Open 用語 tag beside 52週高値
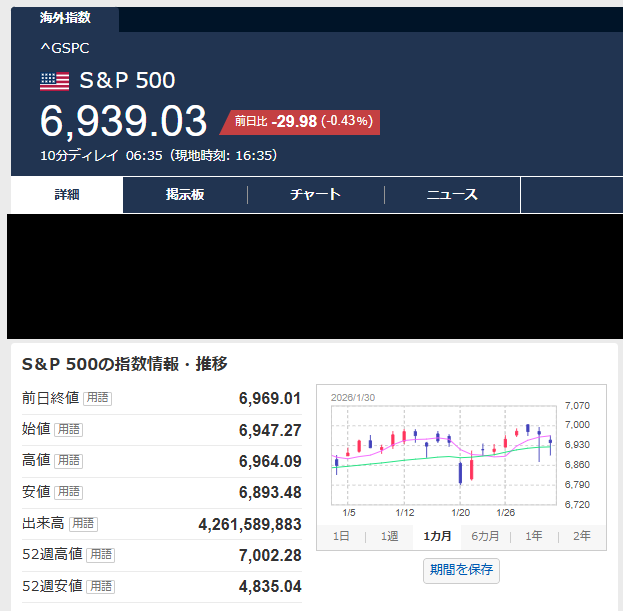 pyautogui.click(x=100, y=554)
